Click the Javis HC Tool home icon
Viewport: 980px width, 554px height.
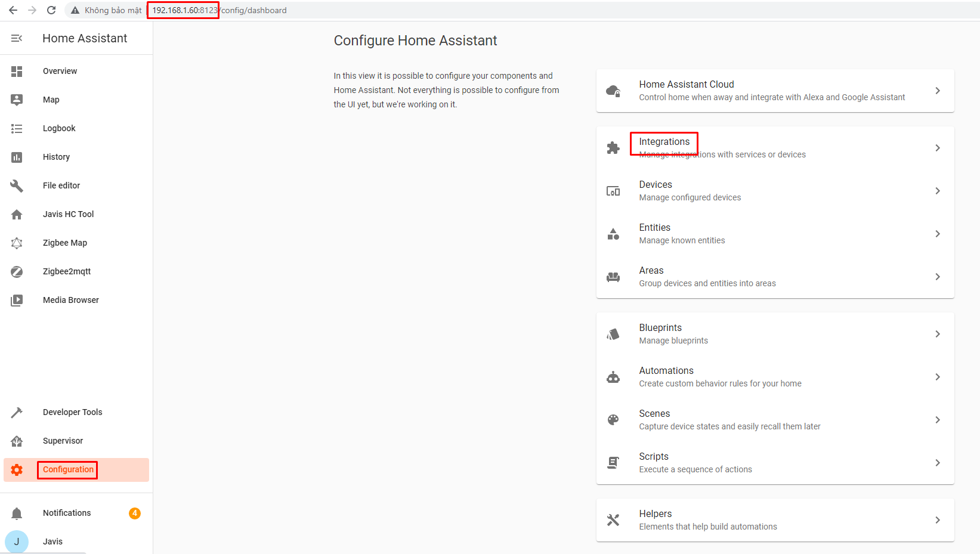tap(17, 214)
